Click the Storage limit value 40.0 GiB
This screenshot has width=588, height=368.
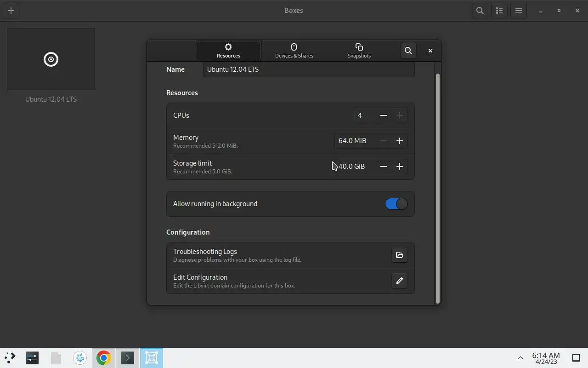pos(352,167)
